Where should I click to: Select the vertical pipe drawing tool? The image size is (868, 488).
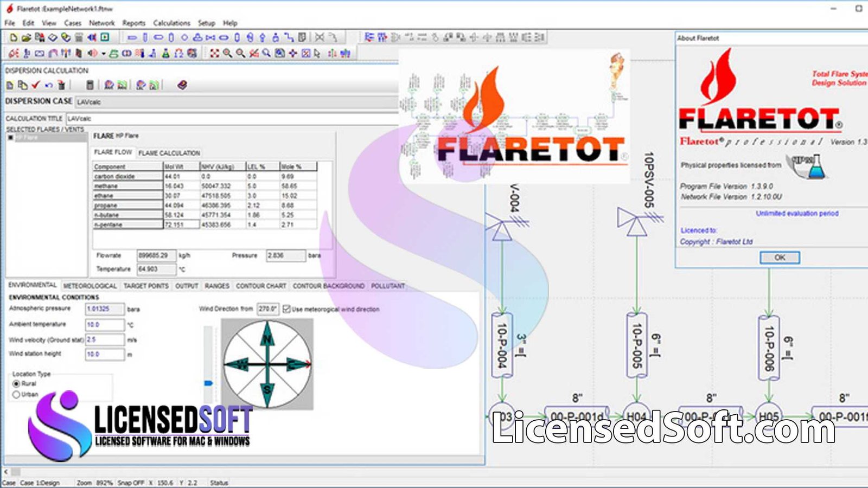(145, 37)
